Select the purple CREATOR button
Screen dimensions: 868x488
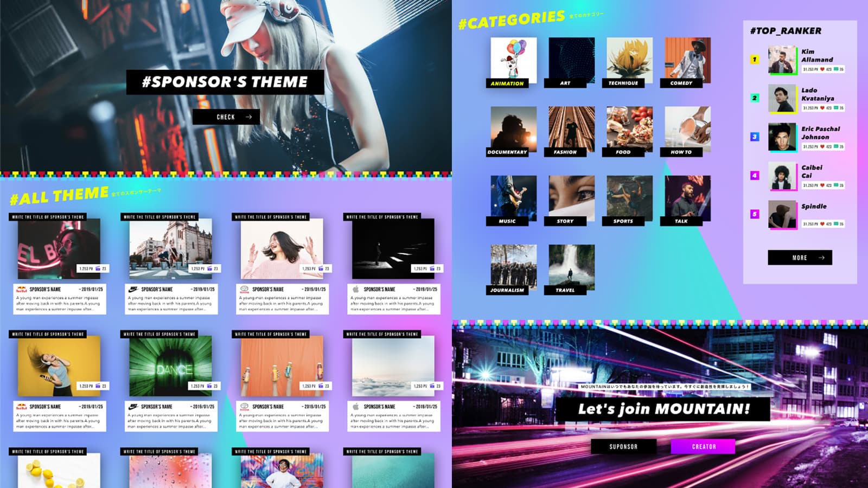coord(703,447)
